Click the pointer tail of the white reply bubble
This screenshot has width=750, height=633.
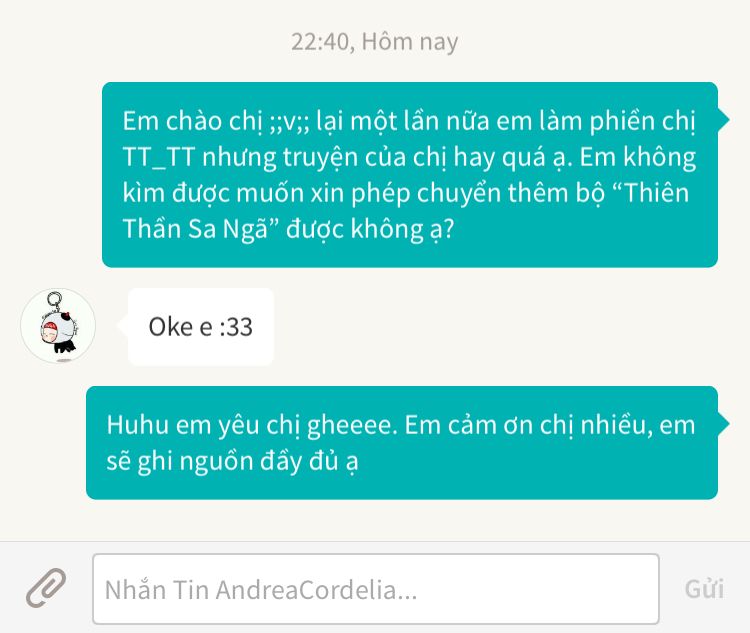coord(123,326)
